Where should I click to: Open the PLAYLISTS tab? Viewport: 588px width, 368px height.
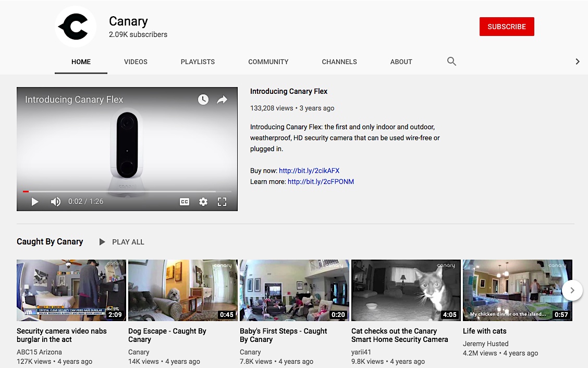coord(198,62)
